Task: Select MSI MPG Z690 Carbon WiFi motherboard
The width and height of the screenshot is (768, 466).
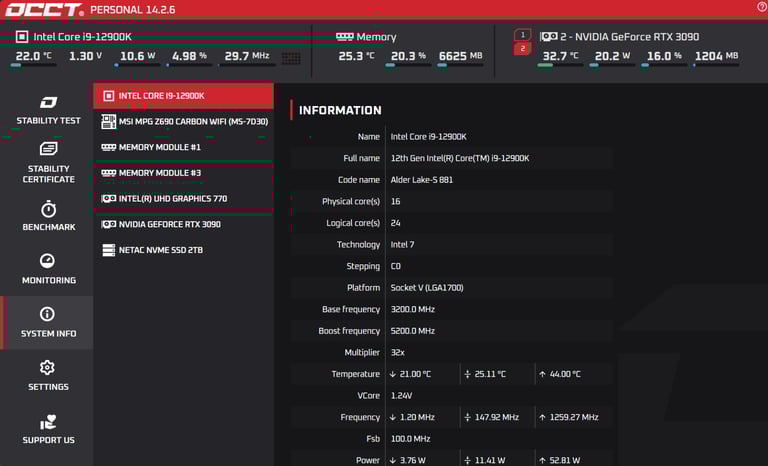Action: [x=183, y=122]
